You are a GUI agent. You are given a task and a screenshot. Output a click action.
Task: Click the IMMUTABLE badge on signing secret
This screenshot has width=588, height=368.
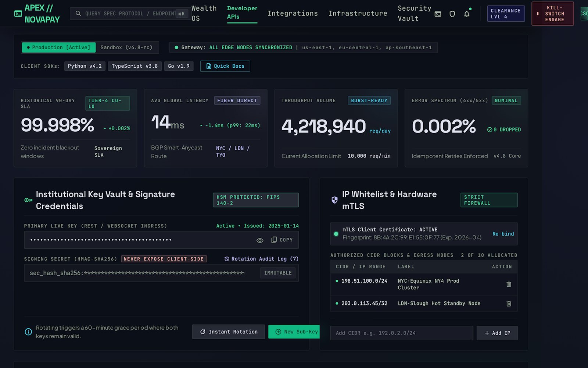point(278,273)
